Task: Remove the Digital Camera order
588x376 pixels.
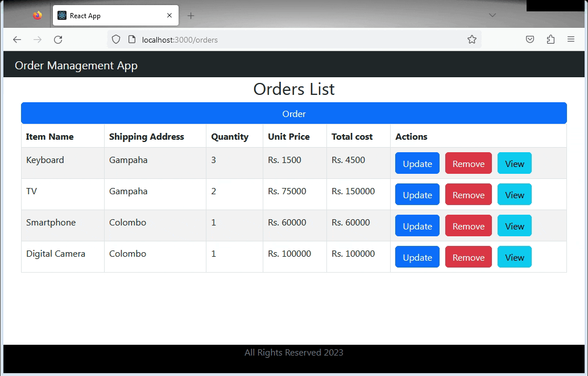Action: tap(468, 257)
